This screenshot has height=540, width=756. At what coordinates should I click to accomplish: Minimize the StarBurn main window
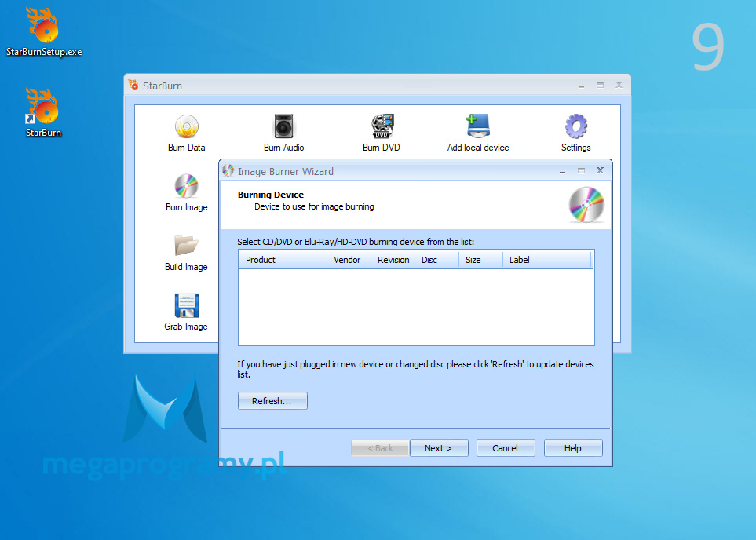coord(581,86)
